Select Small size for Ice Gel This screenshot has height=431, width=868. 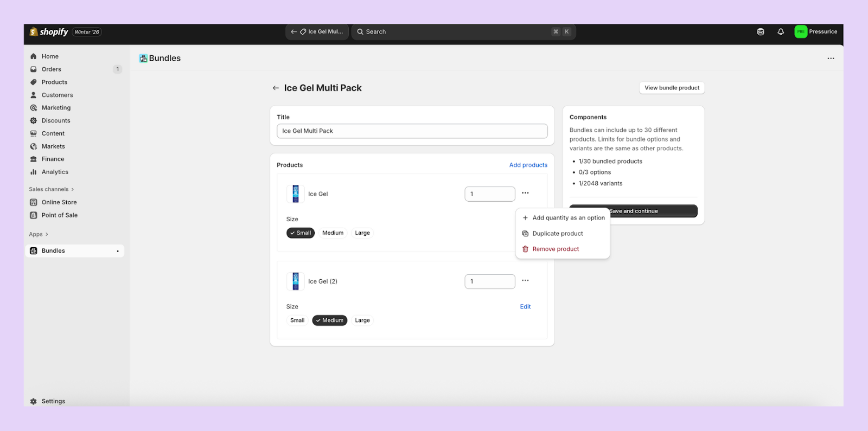click(x=301, y=233)
